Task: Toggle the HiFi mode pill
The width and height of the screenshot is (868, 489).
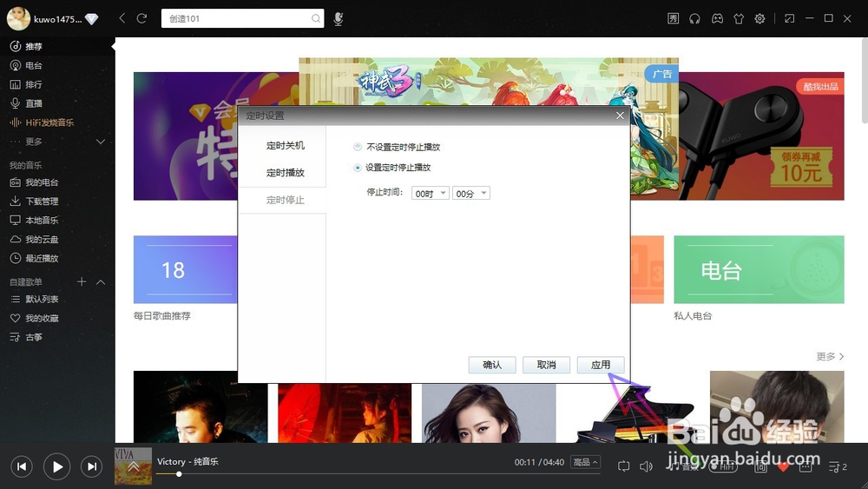Action: pyautogui.click(x=724, y=466)
